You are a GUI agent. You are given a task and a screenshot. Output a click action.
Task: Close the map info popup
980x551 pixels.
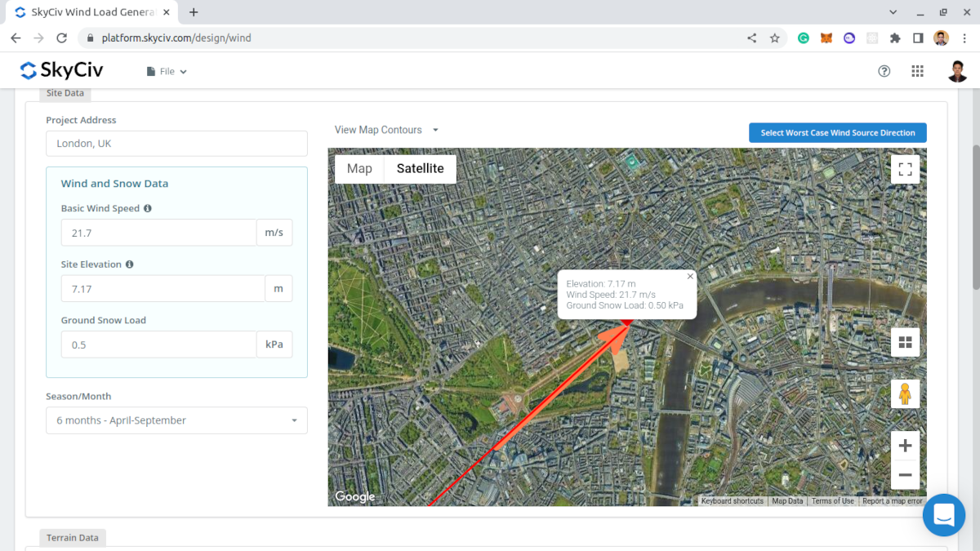coord(690,277)
